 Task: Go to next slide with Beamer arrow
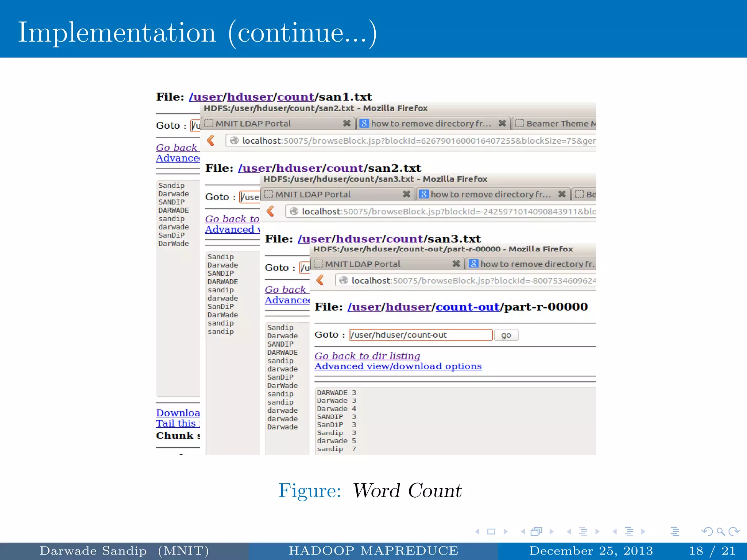tap(505, 532)
